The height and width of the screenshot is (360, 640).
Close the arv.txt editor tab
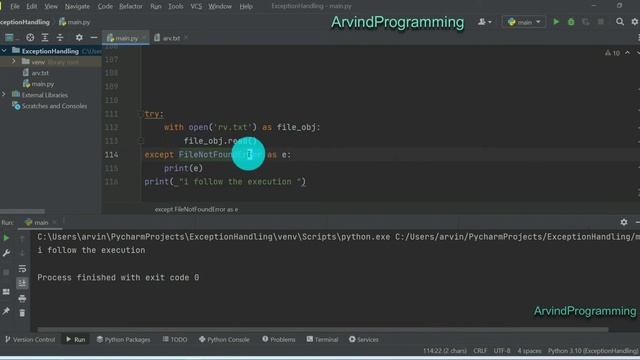[x=186, y=38]
